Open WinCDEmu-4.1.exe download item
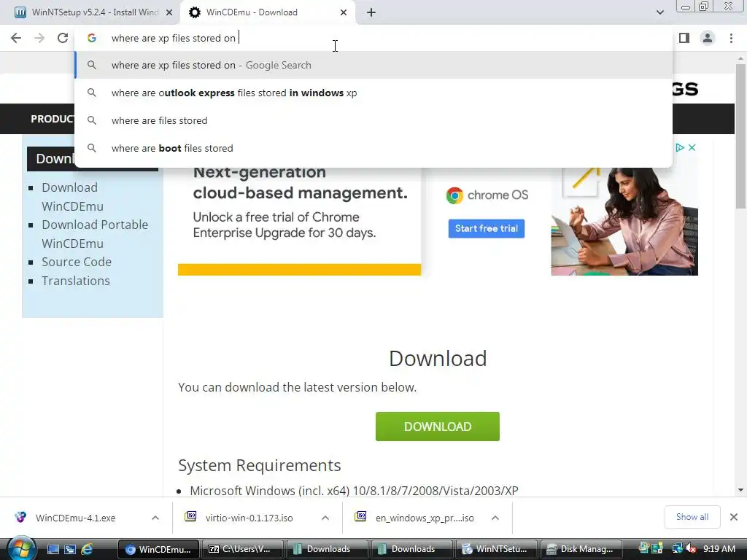This screenshot has height=560, width=747. [x=75, y=518]
